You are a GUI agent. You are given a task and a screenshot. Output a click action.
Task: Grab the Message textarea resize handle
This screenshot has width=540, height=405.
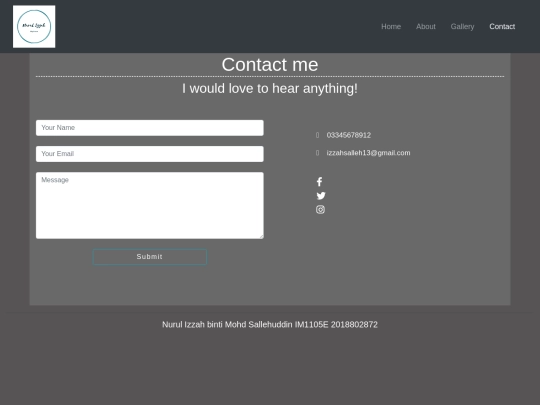pos(261,236)
